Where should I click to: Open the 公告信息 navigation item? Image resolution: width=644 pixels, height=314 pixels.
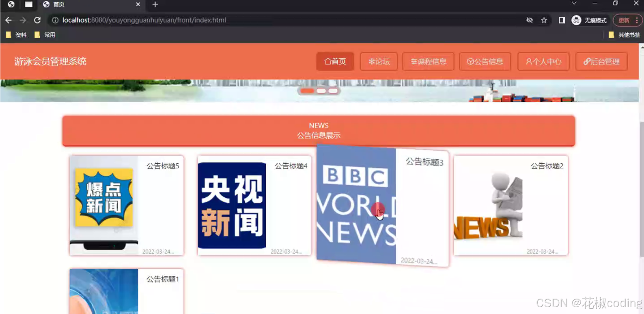[x=485, y=62]
